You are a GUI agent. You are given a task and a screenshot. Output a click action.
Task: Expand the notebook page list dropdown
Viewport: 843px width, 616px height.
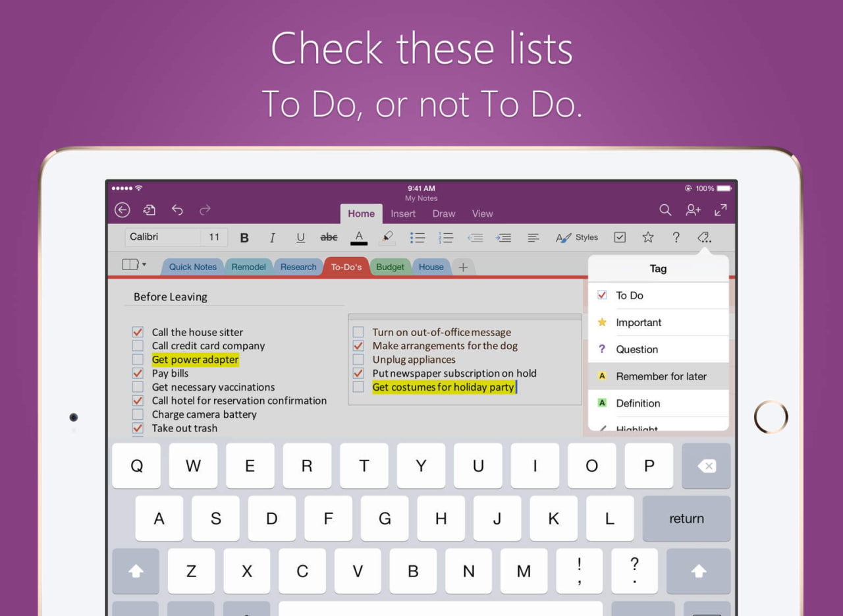pos(134,265)
